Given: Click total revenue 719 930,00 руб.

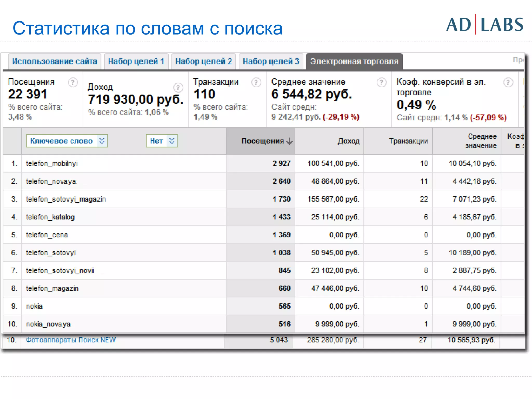Looking at the screenshot, I should [136, 99].
